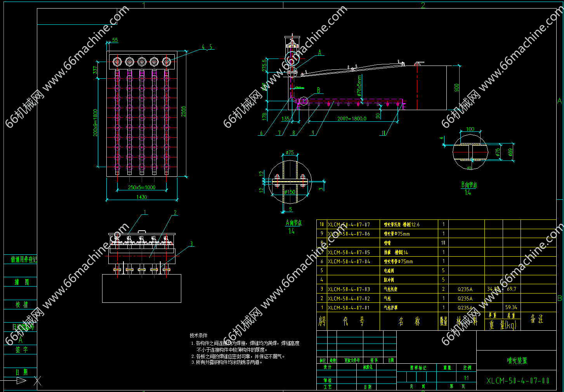This screenshot has height=392, width=564.
Task: Select the 200x9=1800 vertical dimension
Action: pos(95,123)
